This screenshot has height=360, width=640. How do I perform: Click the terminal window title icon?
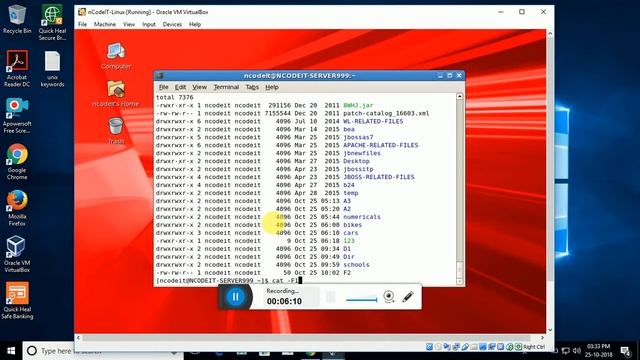click(160, 76)
